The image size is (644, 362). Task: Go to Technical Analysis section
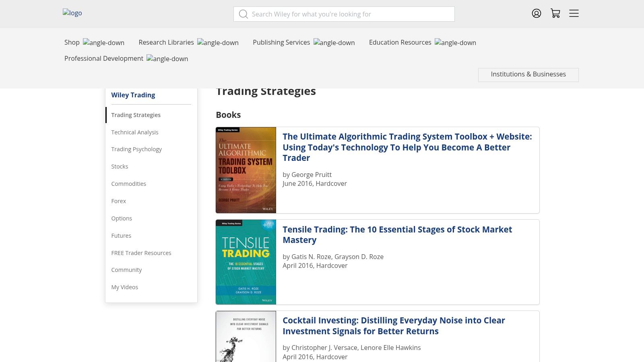(135, 132)
